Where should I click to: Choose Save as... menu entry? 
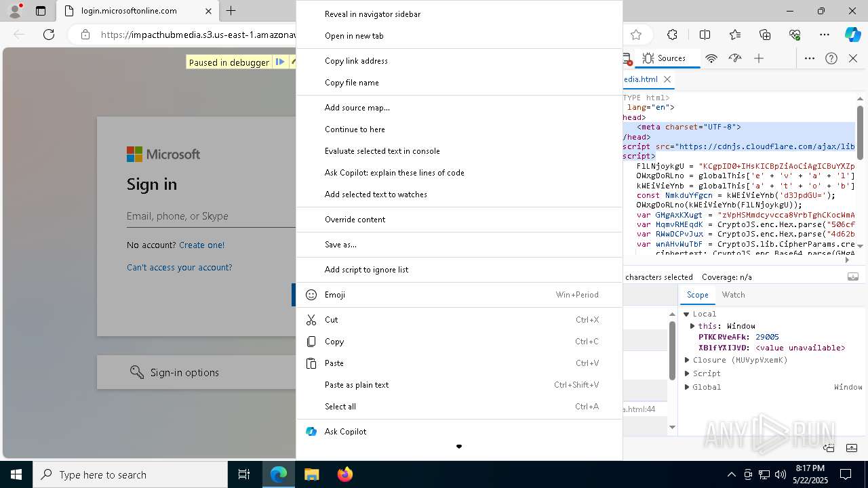click(459, 245)
